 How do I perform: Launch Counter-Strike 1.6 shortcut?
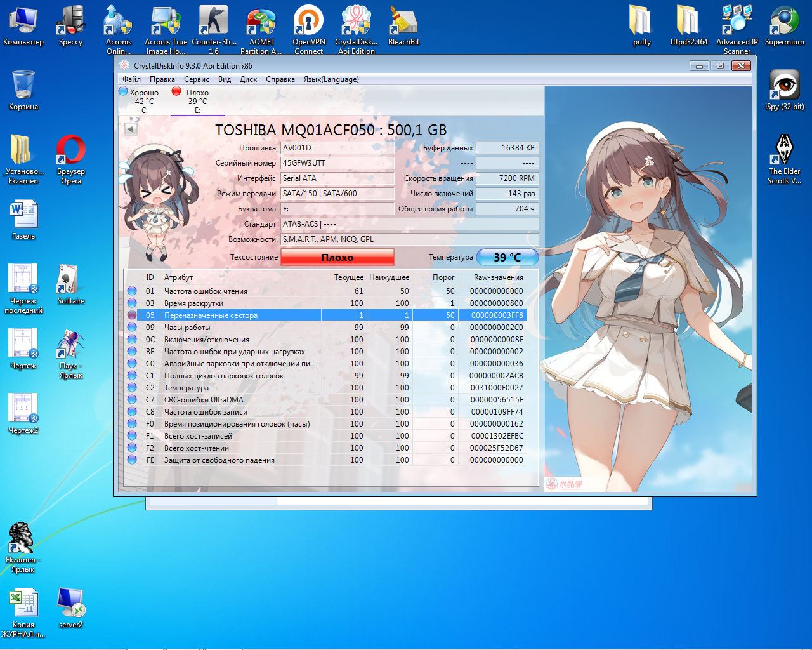214,29
